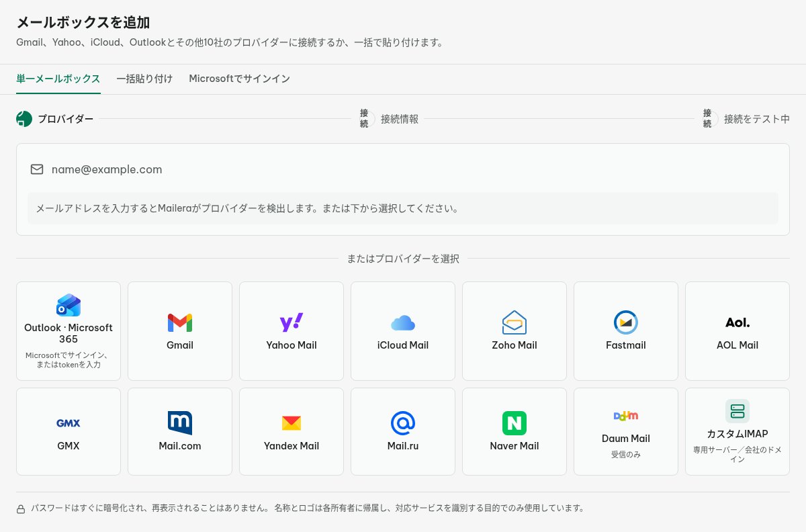
Task: Click the プロバイダー step indicator icon
Action: click(24, 119)
